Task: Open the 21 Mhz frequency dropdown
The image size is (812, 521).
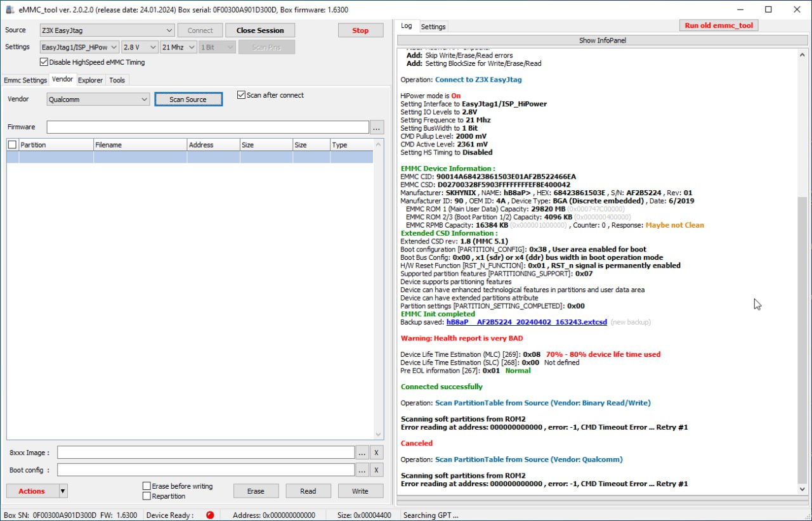Action: click(x=178, y=48)
